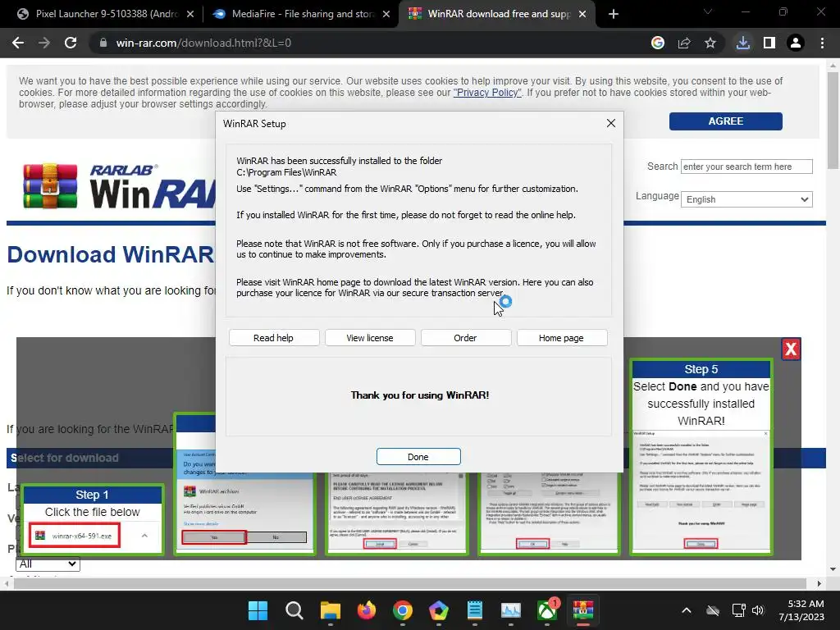Open the Xbox app from taskbar
The height and width of the screenshot is (630, 840).
coord(547,610)
